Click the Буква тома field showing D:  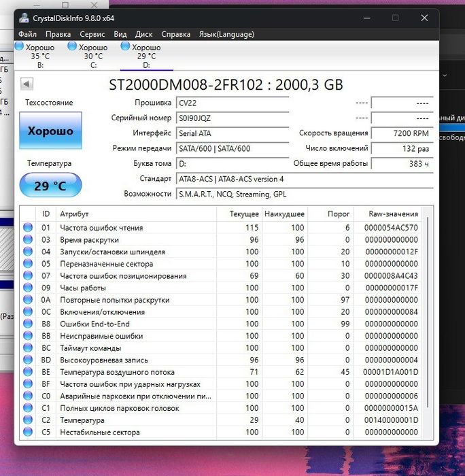232,163
